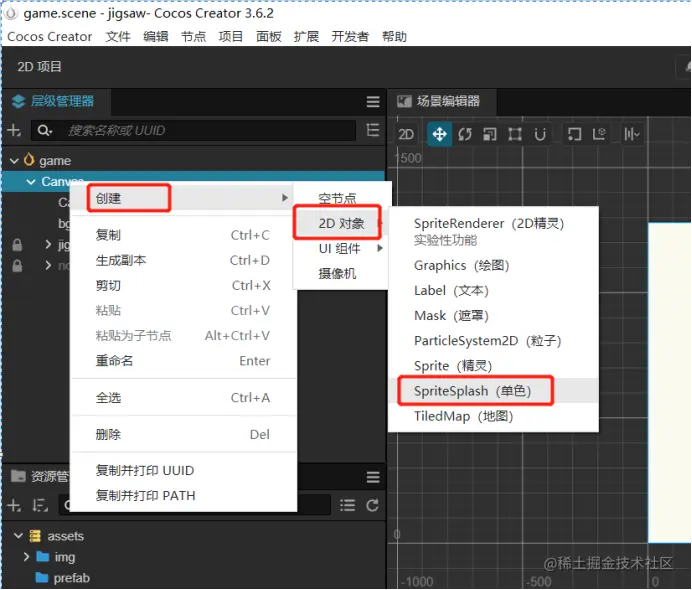Open the 2D 对象 submenu
692x590 pixels.
click(x=342, y=223)
